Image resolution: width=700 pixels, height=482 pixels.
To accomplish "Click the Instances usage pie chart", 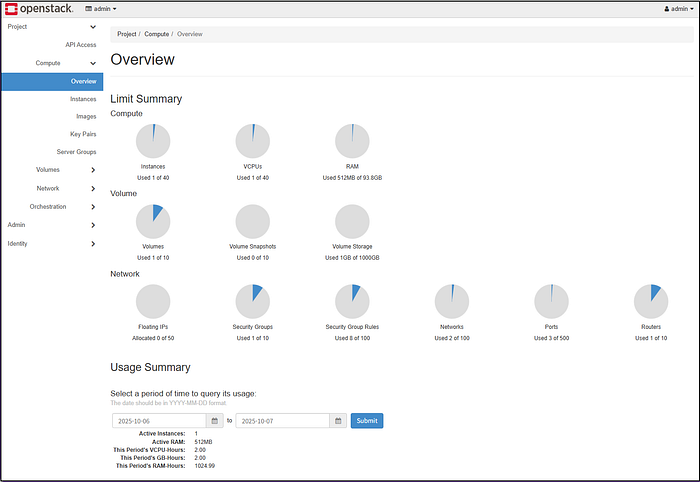I will pyautogui.click(x=153, y=141).
